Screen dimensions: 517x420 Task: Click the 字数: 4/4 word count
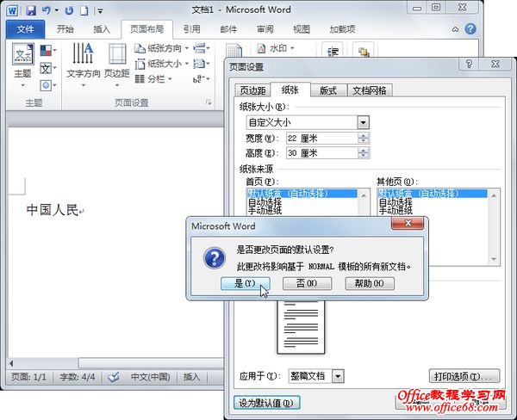click(x=78, y=376)
